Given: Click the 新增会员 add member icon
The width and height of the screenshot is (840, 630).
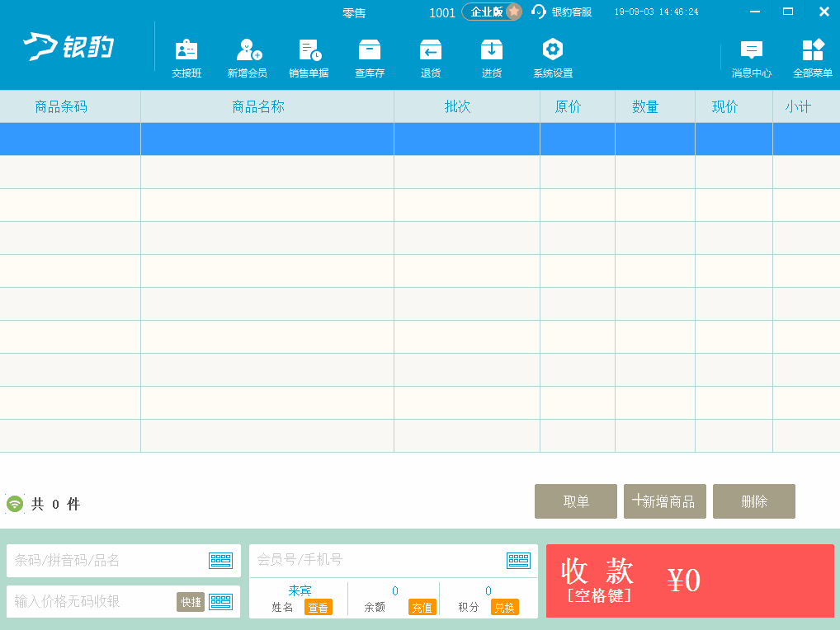Looking at the screenshot, I should (248, 59).
